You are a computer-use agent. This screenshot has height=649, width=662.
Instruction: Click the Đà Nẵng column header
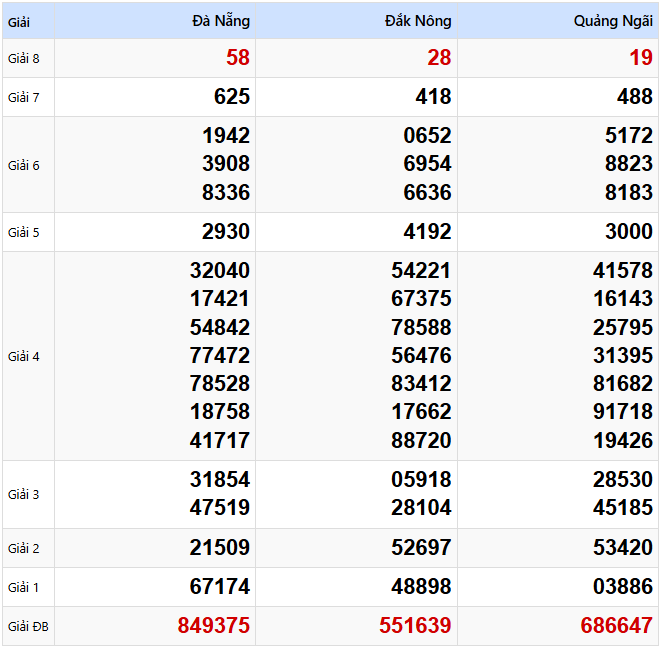[221, 21]
